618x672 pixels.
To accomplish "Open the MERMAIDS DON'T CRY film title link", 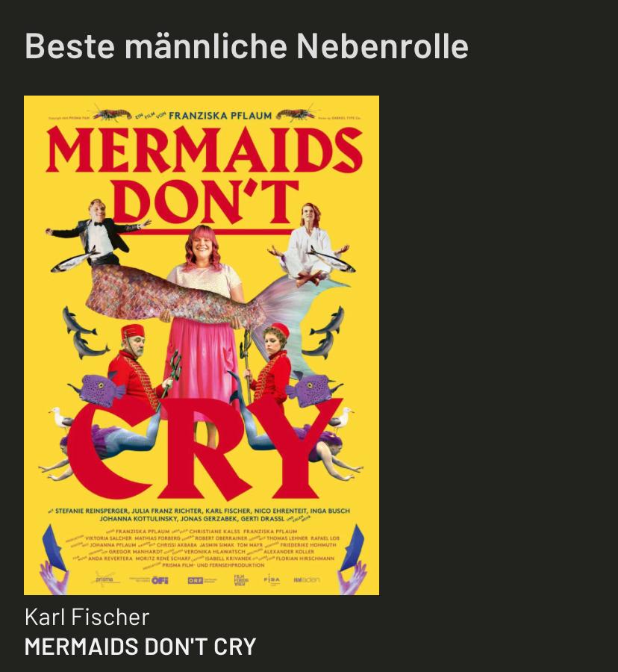I will coord(140,647).
